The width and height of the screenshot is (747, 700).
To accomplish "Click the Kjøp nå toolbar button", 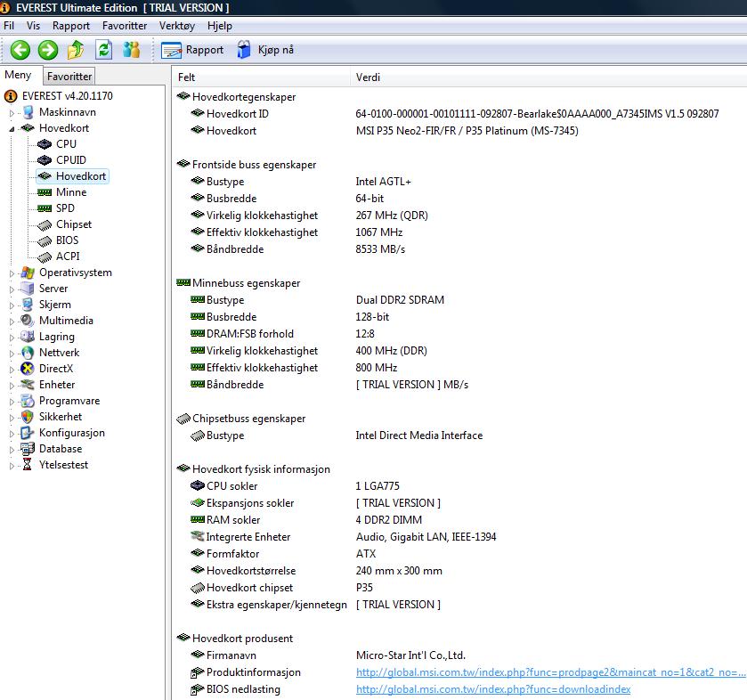I will click(266, 50).
